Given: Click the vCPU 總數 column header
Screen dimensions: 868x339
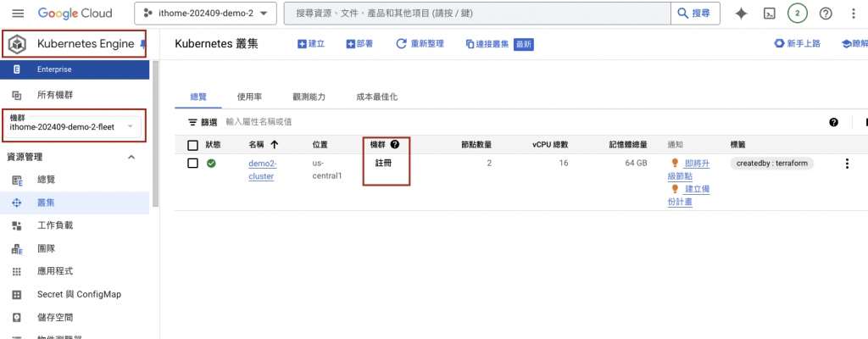Looking at the screenshot, I should pyautogui.click(x=550, y=145).
